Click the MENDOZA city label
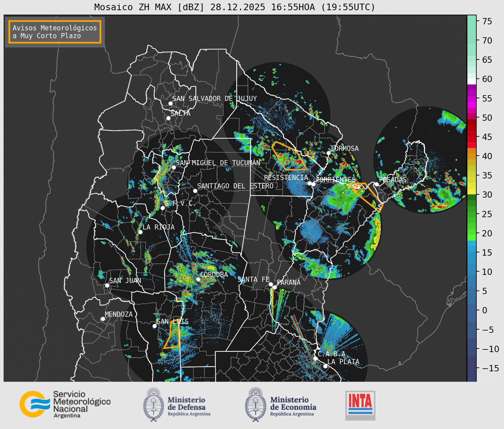The width and height of the screenshot is (504, 429). coord(119,314)
